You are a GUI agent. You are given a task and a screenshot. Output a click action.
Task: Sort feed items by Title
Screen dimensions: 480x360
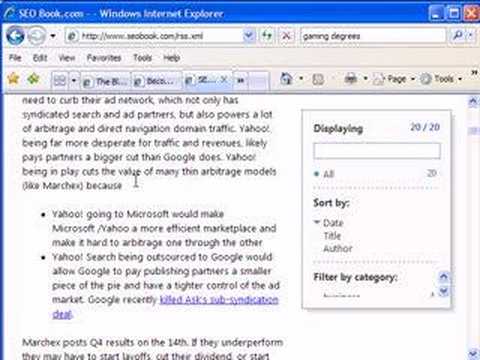[332, 236]
